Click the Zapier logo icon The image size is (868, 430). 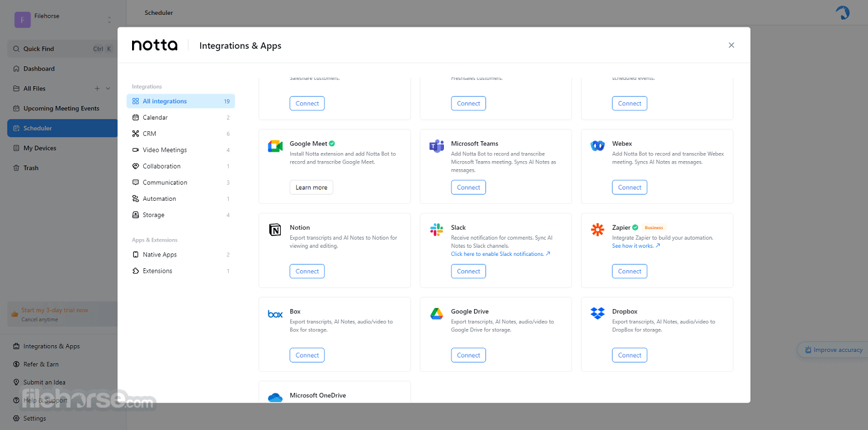coord(598,230)
